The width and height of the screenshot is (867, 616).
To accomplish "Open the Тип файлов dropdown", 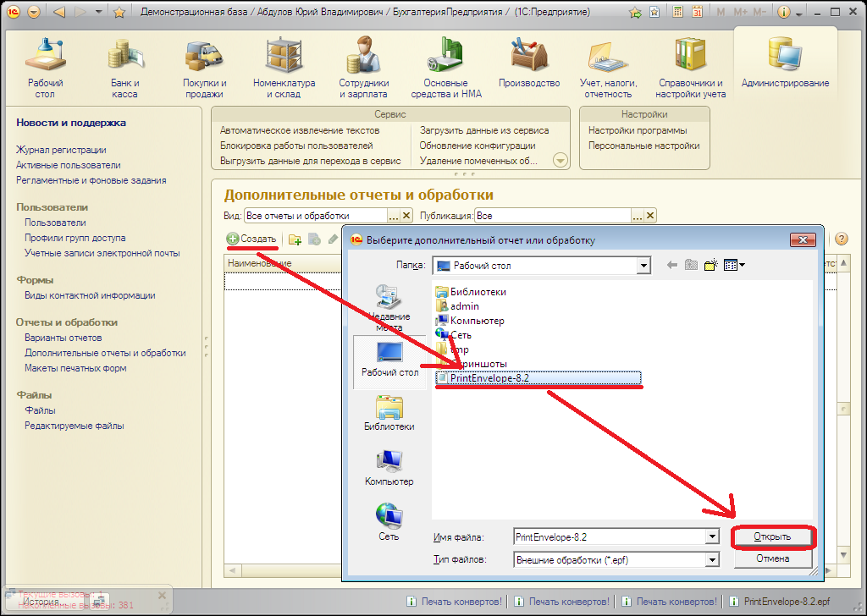I will [x=711, y=559].
